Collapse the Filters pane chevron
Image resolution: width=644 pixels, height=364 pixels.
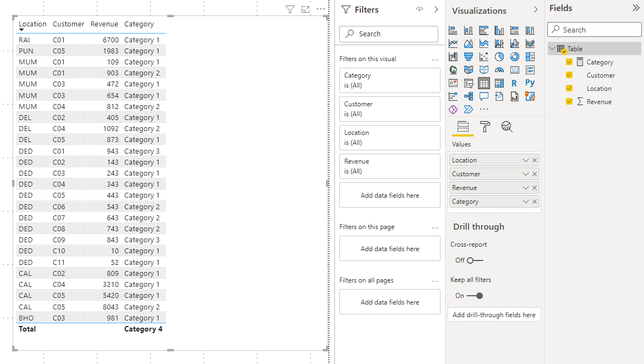436,9
